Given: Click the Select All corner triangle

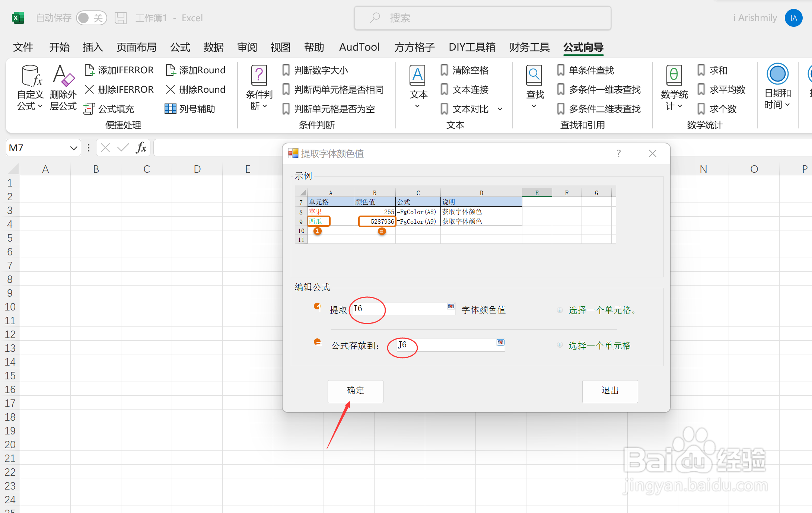Looking at the screenshot, I should click(14, 169).
